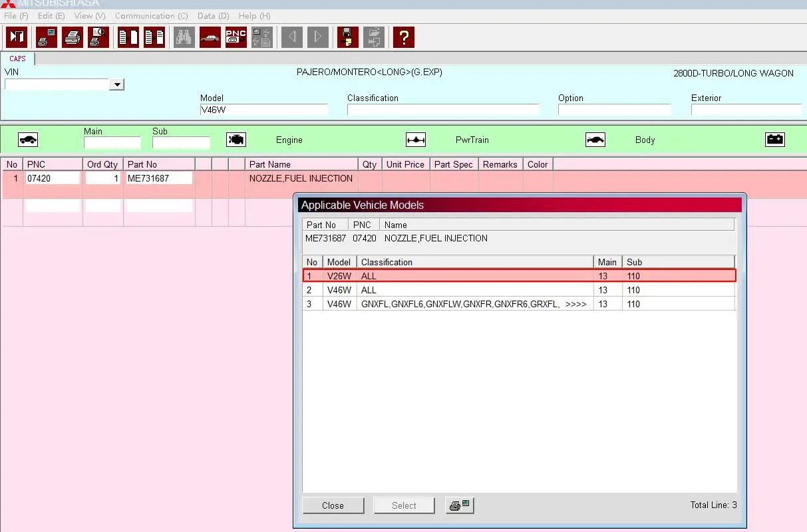Click the print preview icon with magnifier
The width and height of the screenshot is (807, 532).
98,37
